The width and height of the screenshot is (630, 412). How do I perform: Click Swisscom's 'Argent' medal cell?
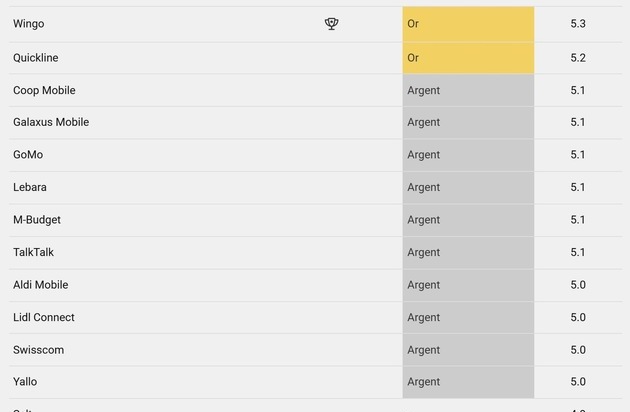coord(468,350)
